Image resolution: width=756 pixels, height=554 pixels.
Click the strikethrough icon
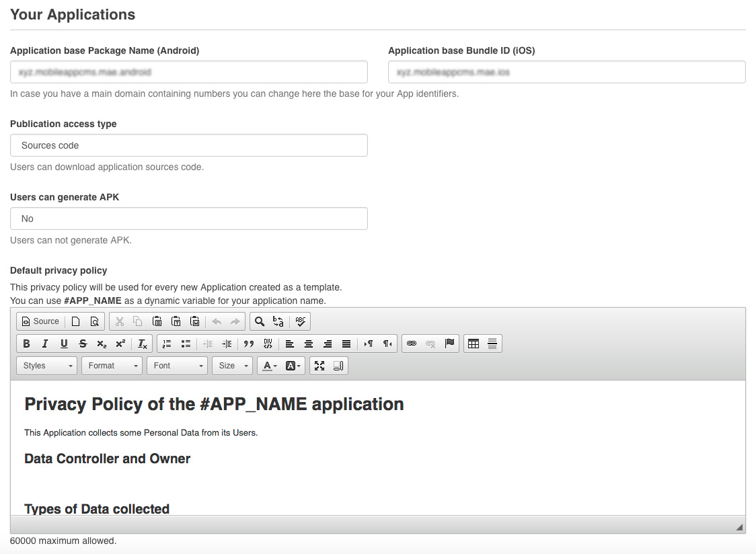83,344
